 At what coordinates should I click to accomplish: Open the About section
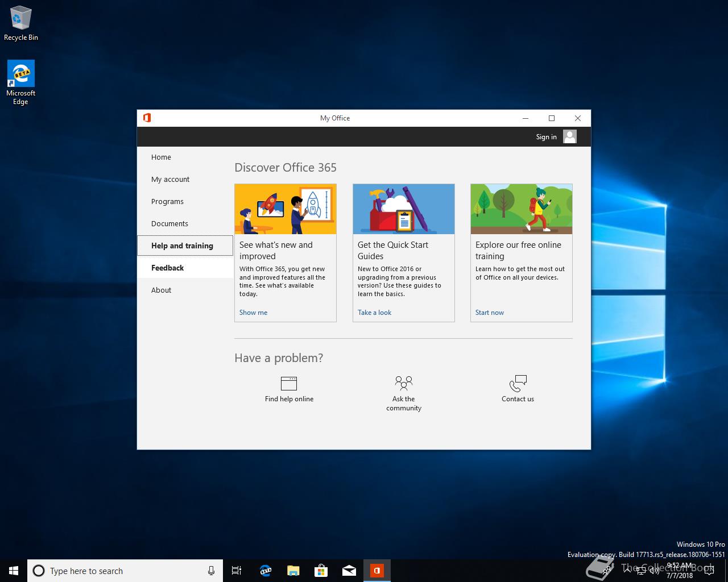point(185,290)
